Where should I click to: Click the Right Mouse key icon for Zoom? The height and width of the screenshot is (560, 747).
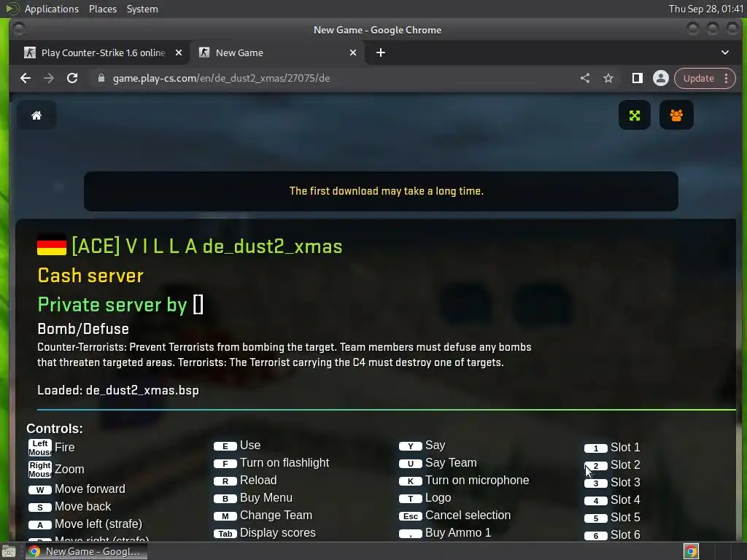pyautogui.click(x=40, y=470)
